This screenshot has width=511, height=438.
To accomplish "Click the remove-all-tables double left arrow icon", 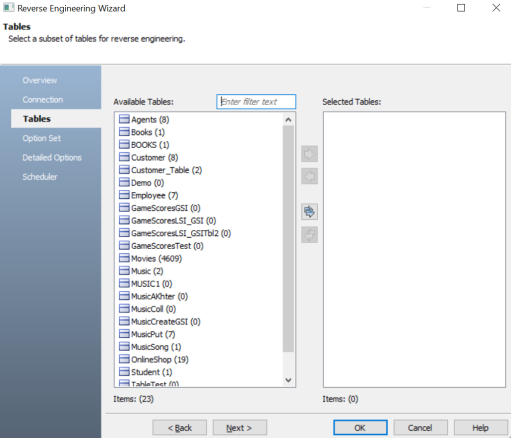I will point(309,235).
